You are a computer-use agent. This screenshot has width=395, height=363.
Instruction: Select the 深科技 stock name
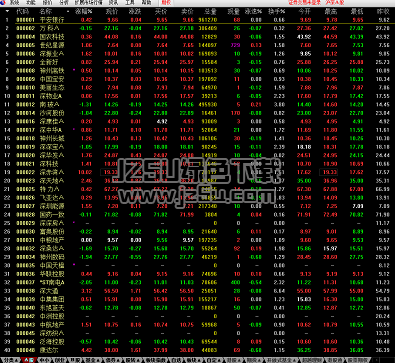pos(49,164)
